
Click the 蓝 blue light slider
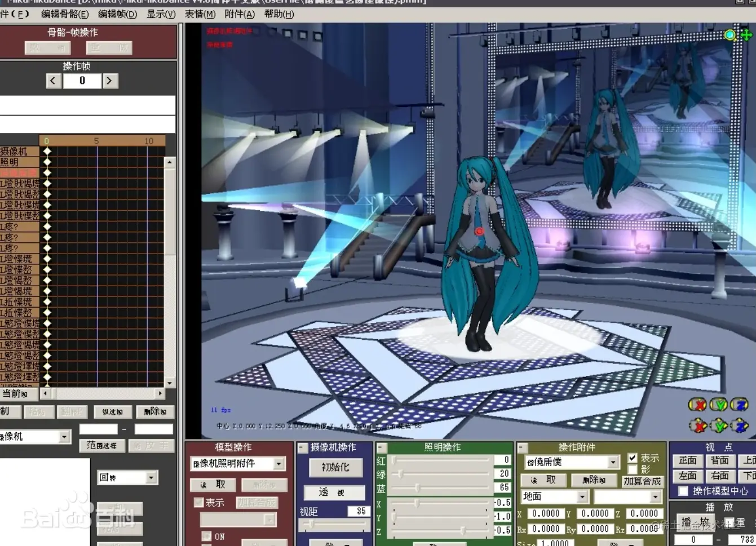pos(440,487)
